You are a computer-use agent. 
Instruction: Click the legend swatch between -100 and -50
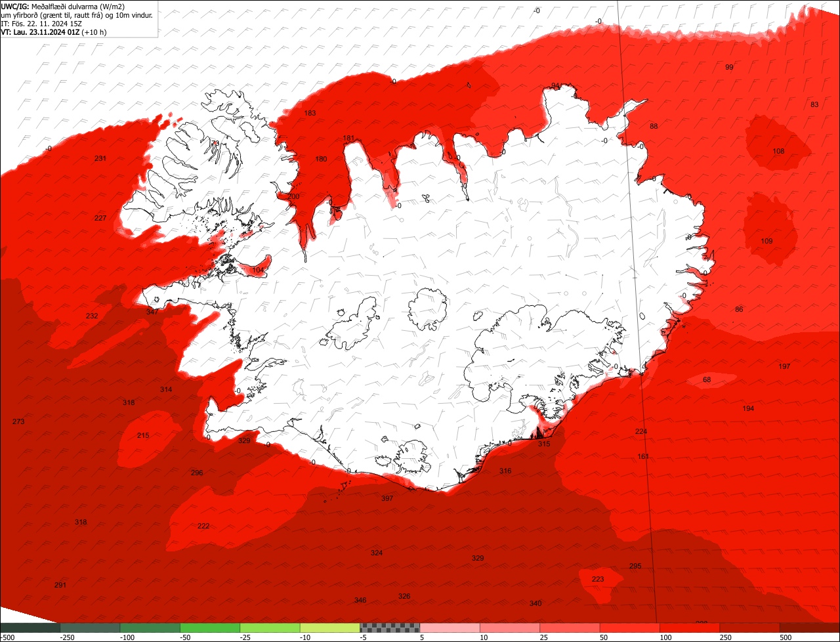(150, 628)
